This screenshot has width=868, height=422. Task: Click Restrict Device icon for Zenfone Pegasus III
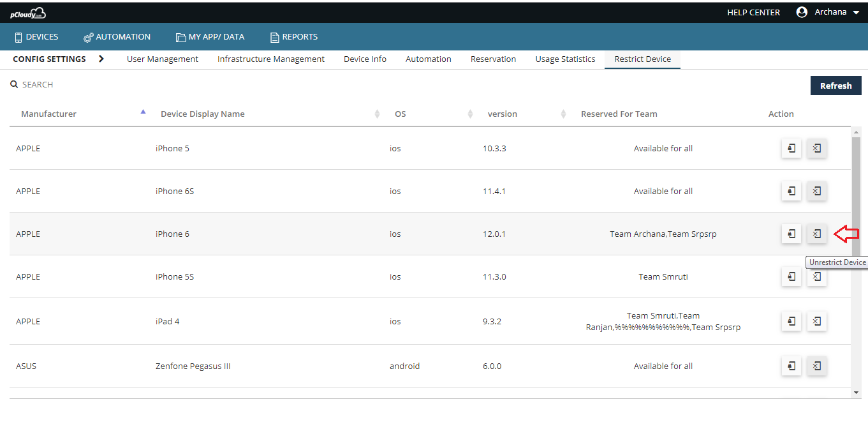pyautogui.click(x=791, y=366)
